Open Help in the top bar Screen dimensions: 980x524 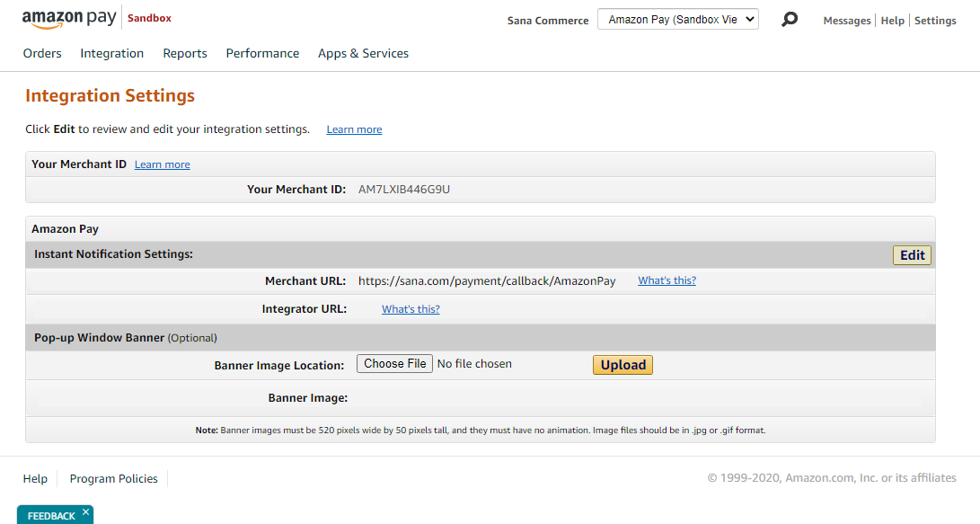click(893, 21)
